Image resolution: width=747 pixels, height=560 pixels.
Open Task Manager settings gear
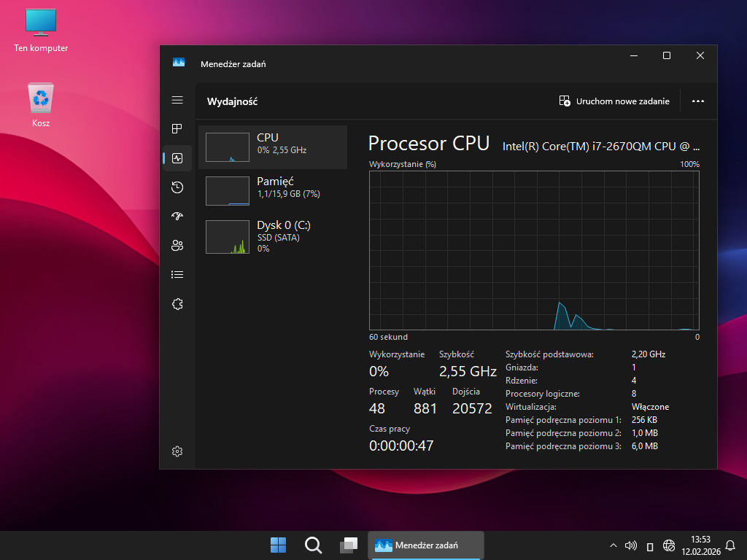tap(177, 451)
